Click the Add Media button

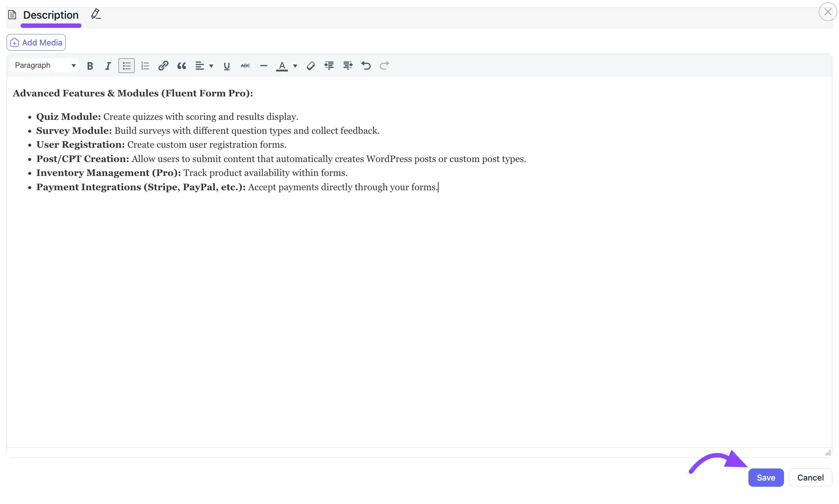[36, 43]
